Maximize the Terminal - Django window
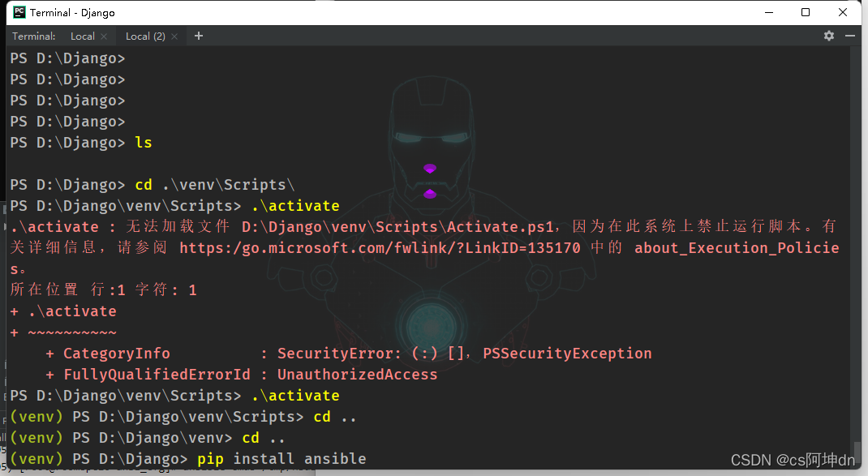 806,12
